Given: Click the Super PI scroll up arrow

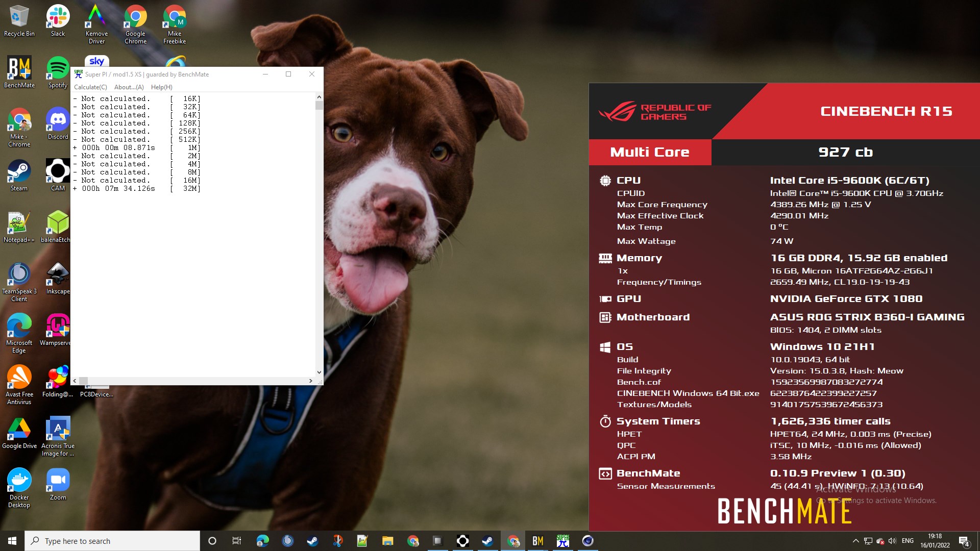Looking at the screenshot, I should pyautogui.click(x=319, y=97).
